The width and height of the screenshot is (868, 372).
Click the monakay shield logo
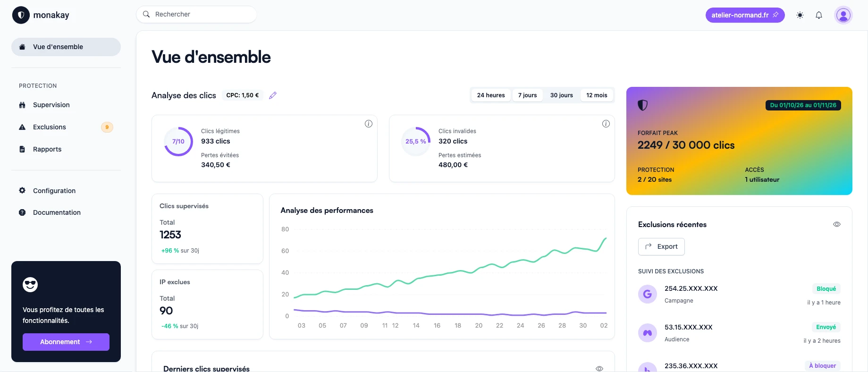(x=21, y=15)
